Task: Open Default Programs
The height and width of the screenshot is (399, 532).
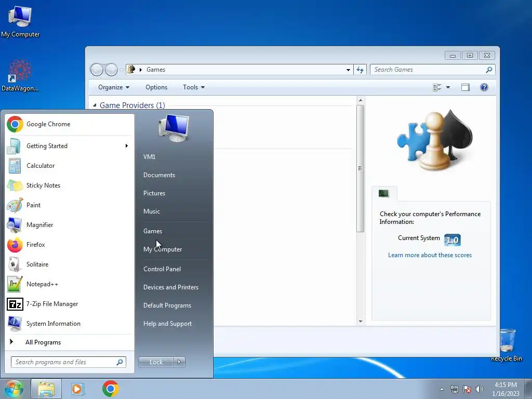Action: 167,305
